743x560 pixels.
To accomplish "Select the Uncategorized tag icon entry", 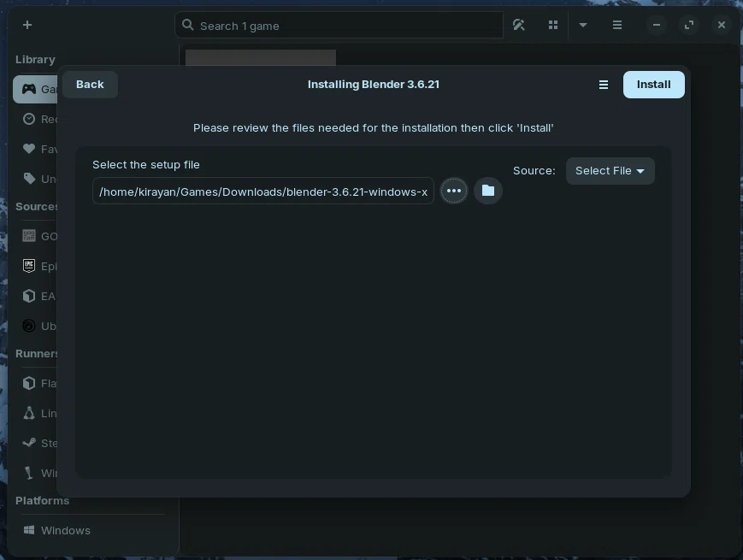I will (29, 179).
